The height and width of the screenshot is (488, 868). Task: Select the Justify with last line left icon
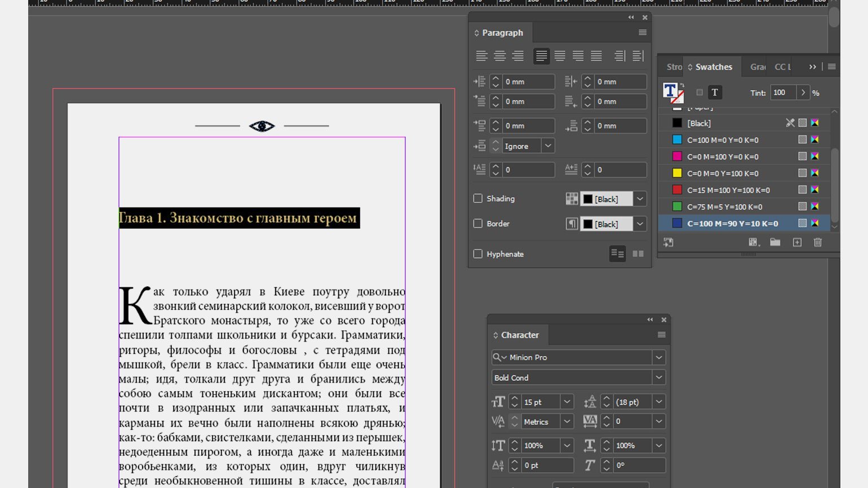coord(541,56)
